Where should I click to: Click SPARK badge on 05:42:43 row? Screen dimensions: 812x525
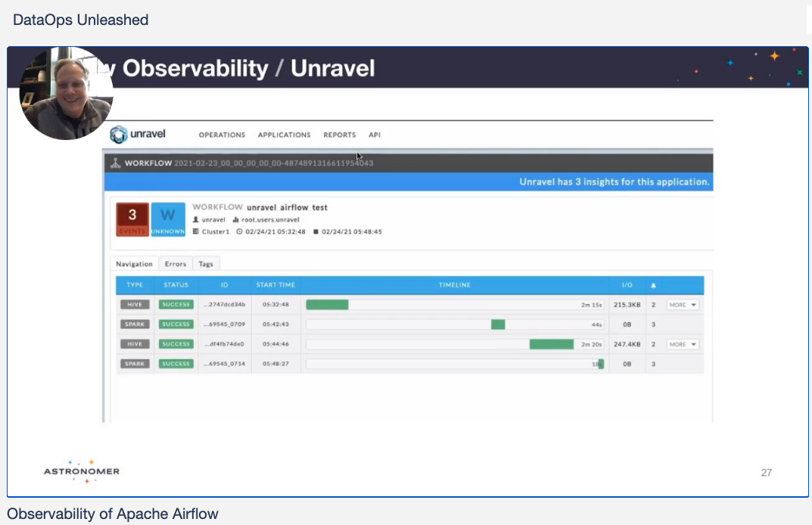pyautogui.click(x=135, y=324)
